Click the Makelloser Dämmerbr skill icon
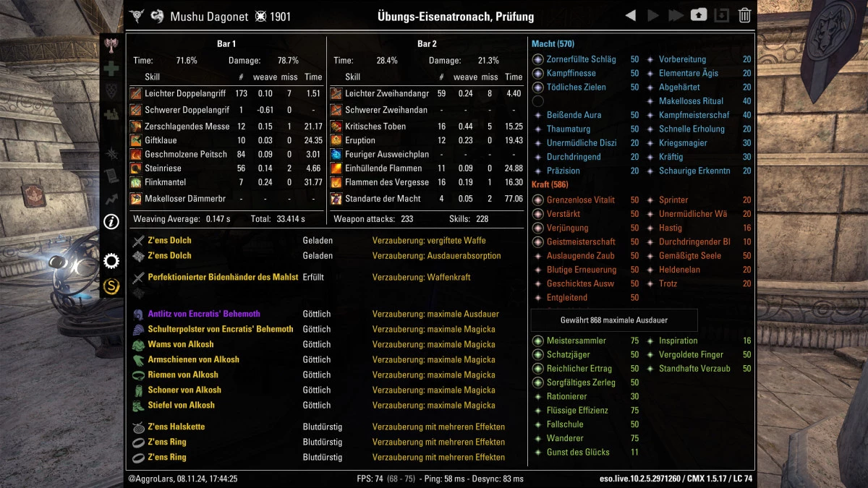The image size is (868, 488). pos(135,199)
